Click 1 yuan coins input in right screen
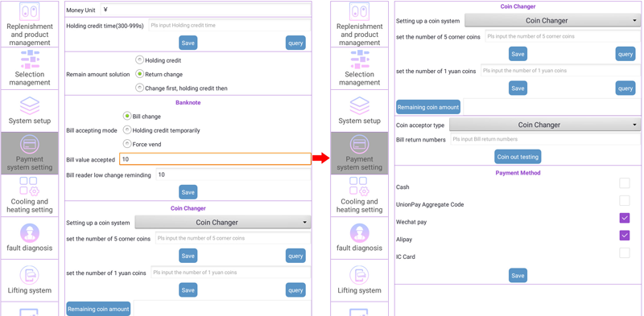Viewport: 644px width, 316px height. coord(560,71)
